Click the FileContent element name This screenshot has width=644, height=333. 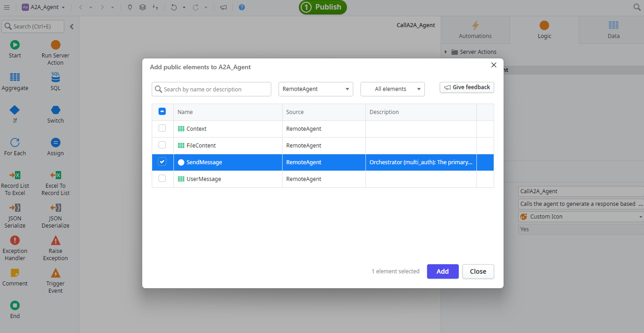tap(201, 146)
